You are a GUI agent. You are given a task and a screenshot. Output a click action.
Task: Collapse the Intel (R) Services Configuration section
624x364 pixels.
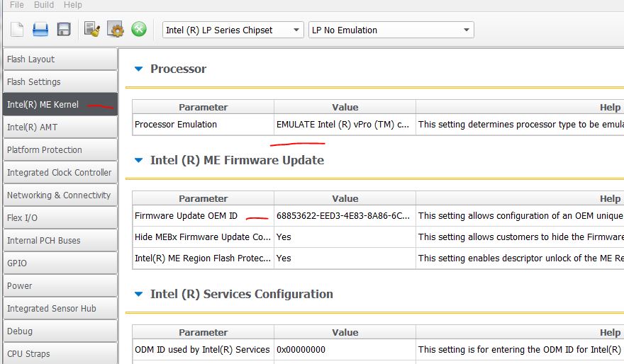[x=139, y=294]
